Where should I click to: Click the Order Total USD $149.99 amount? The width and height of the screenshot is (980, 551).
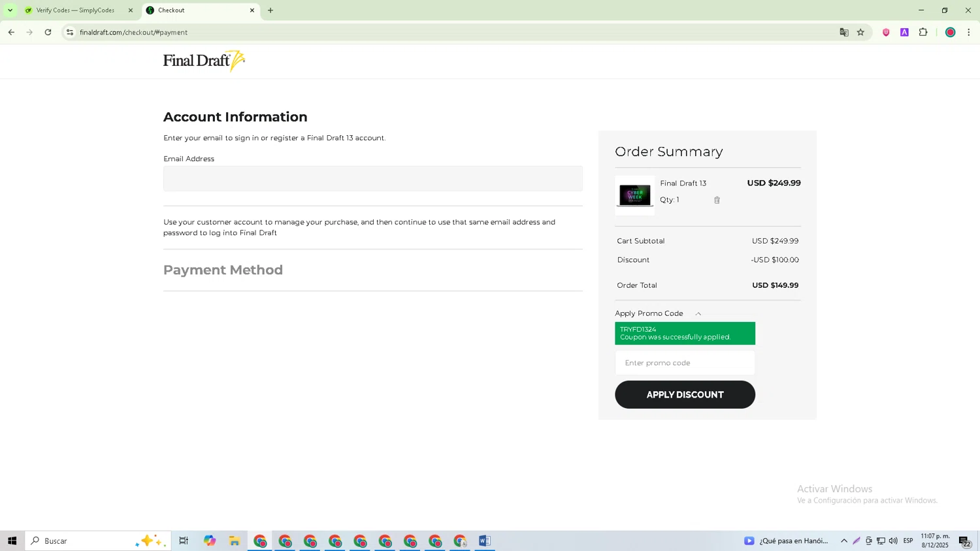[x=775, y=285]
